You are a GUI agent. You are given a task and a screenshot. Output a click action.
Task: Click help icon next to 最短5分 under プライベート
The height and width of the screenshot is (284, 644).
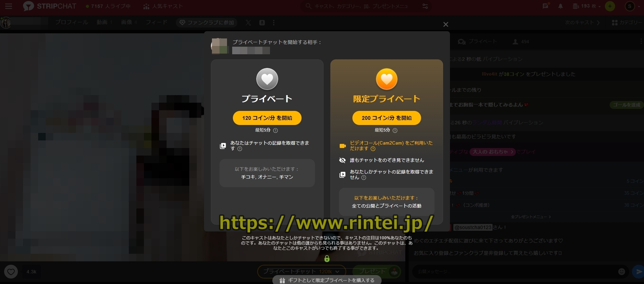275,130
